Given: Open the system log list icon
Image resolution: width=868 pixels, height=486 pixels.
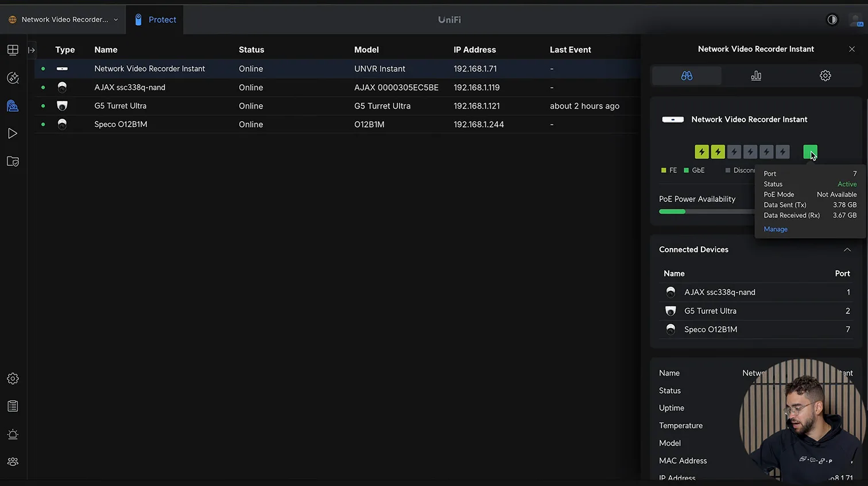Looking at the screenshot, I should (13, 406).
